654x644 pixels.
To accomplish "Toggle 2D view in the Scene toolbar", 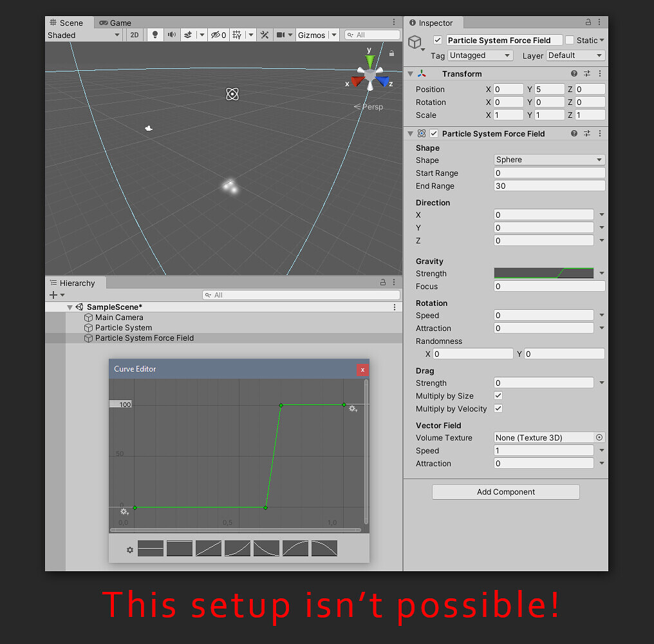I will [135, 35].
